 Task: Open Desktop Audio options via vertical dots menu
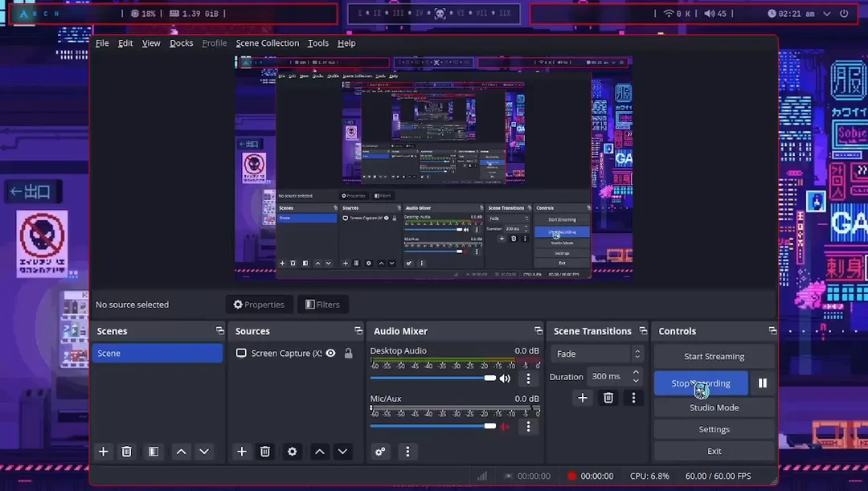[x=528, y=378]
